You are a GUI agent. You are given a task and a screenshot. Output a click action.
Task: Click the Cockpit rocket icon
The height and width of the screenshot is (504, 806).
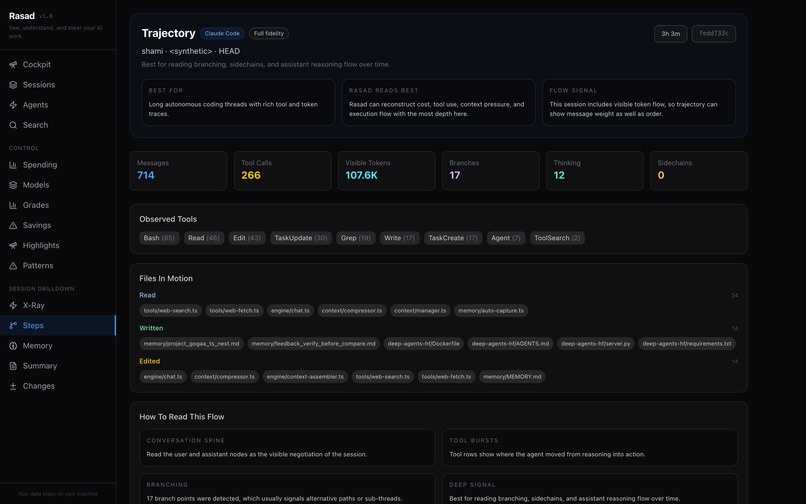click(13, 65)
